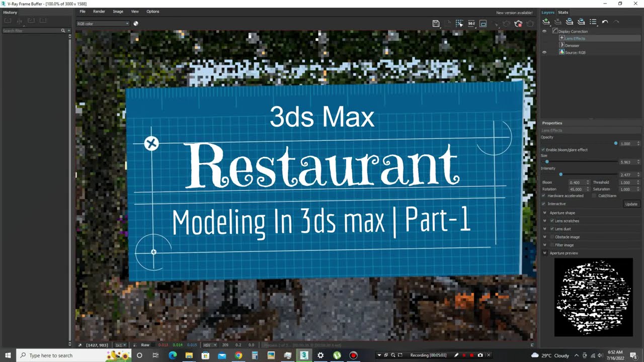644x362 pixels.
Task: Click the 3ds Max taskbar icon
Action: tap(304, 355)
